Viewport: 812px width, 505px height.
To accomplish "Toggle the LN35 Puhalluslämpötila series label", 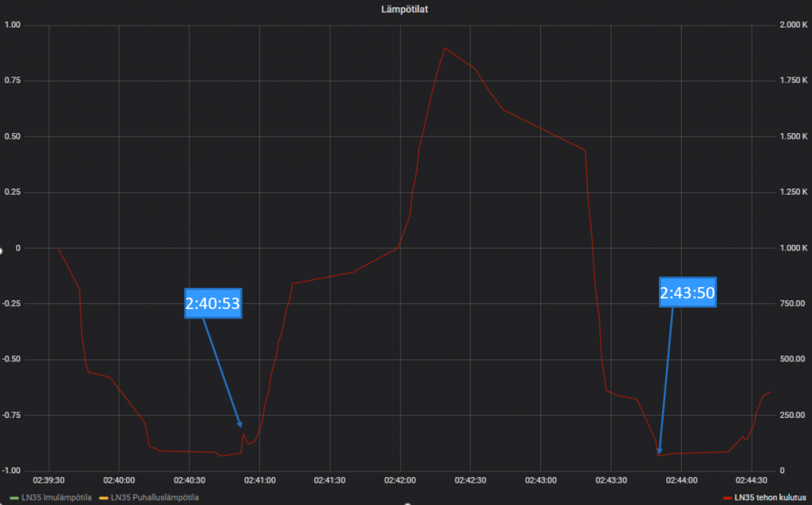I will 155,497.
